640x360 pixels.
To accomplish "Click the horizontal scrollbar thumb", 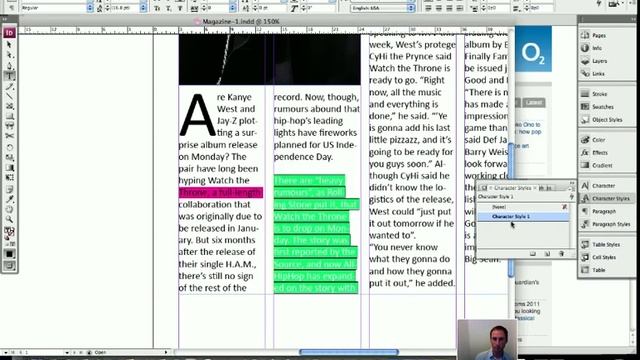I will [349, 352].
